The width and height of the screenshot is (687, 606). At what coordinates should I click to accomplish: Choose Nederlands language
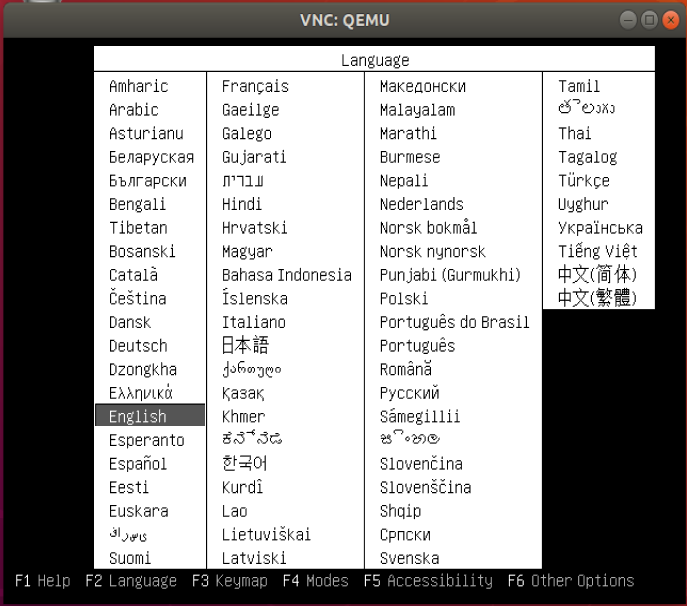(421, 204)
